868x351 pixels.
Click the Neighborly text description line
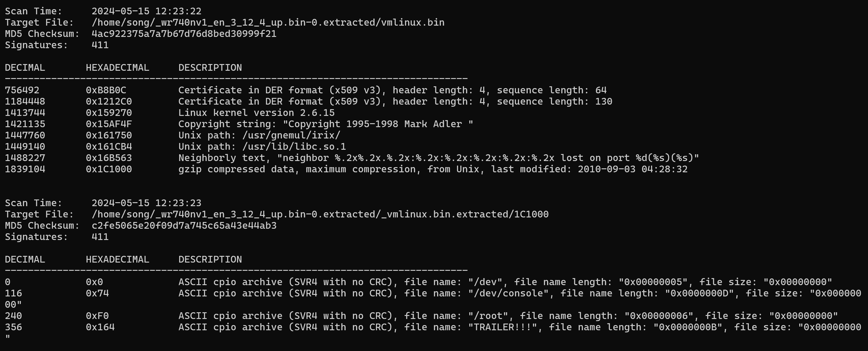pos(438,158)
